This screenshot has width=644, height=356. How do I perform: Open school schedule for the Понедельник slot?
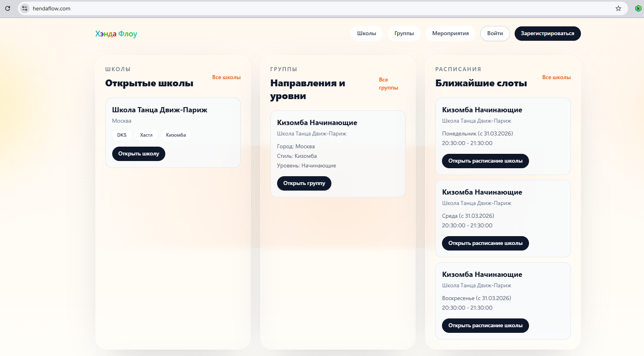coord(485,161)
